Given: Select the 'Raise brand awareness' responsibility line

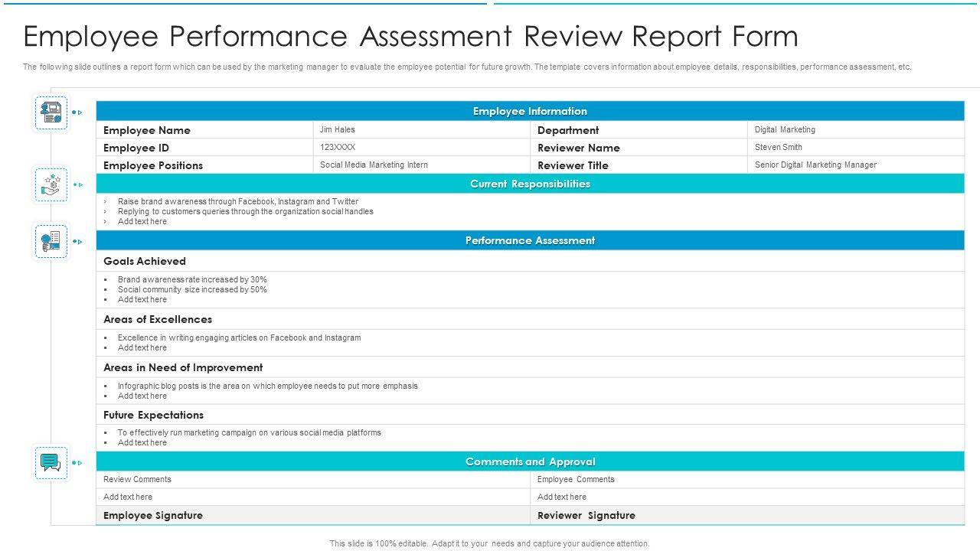Looking at the screenshot, I should [x=238, y=201].
